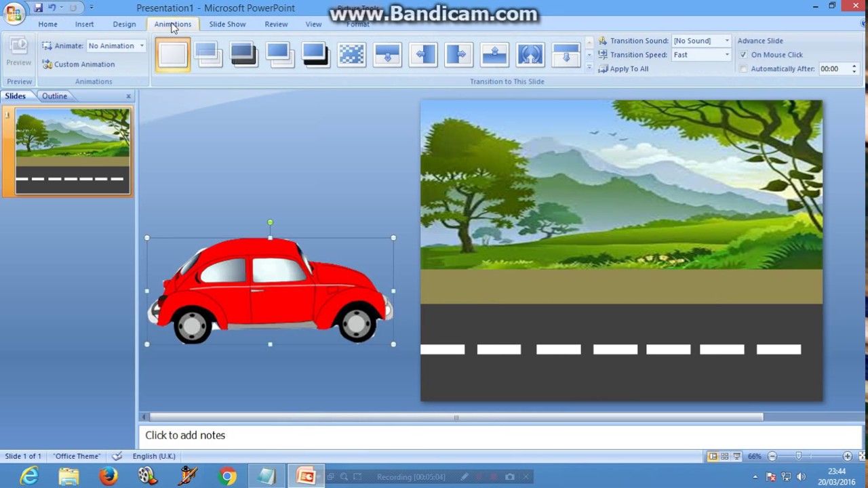Image resolution: width=868 pixels, height=488 pixels.
Task: Increase the Automatically After time stepper
Action: [x=854, y=66]
